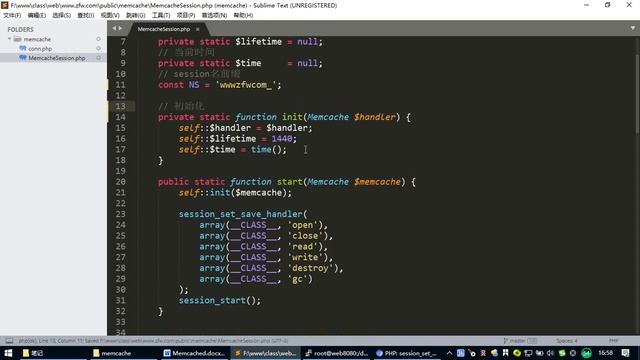
Task: Select the memcache folder in sidebar
Action: [37, 39]
